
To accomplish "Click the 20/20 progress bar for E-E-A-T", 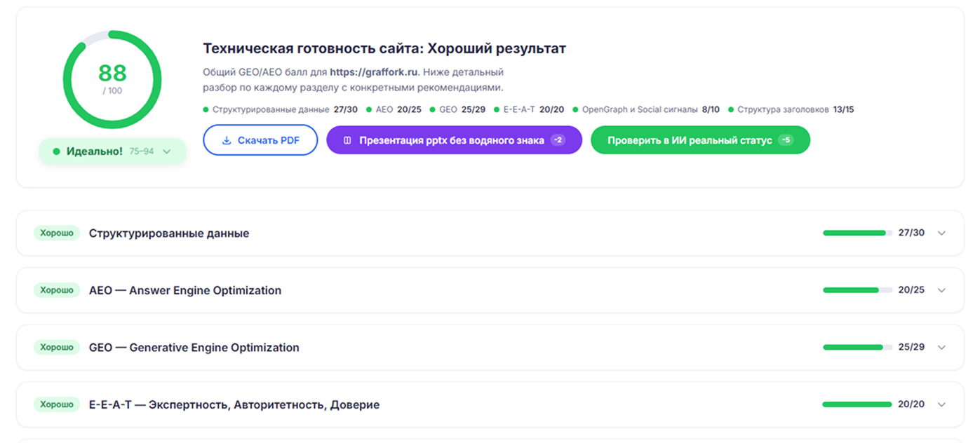I will tap(857, 404).
